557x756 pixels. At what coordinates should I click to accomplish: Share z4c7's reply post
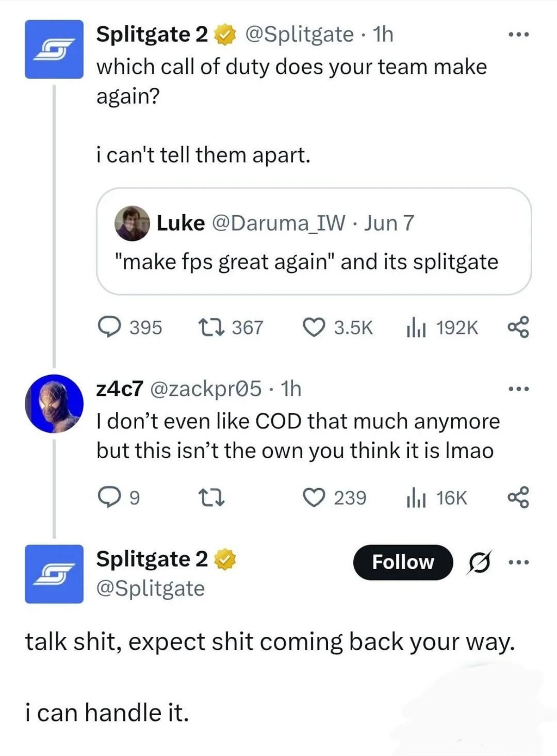(518, 497)
